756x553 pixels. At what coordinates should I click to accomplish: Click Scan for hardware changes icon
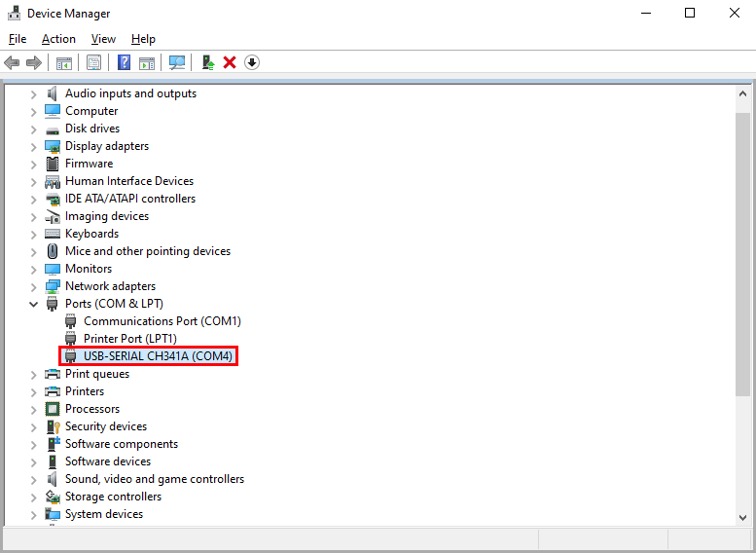[176, 62]
